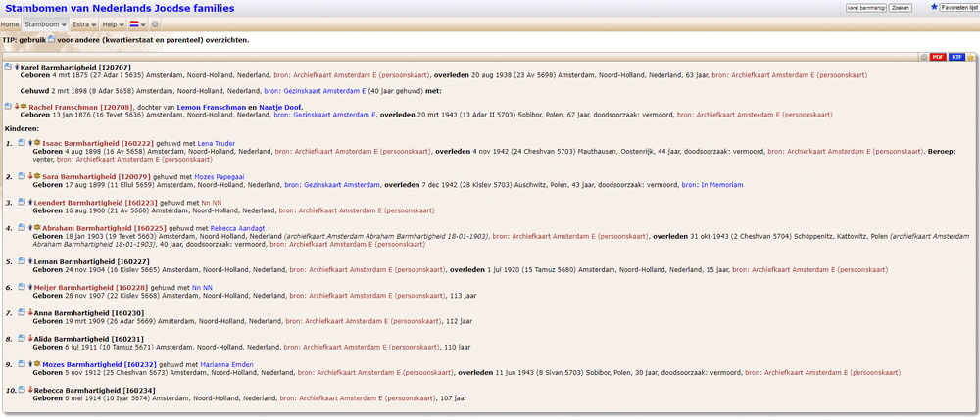Click the gear icon in menu bar
This screenshot has height=420, width=980.
(155, 24)
